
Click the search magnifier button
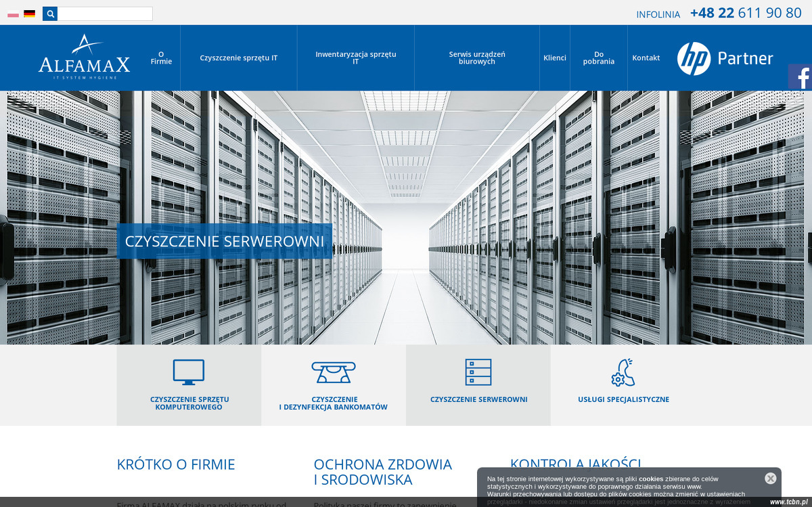(50, 14)
